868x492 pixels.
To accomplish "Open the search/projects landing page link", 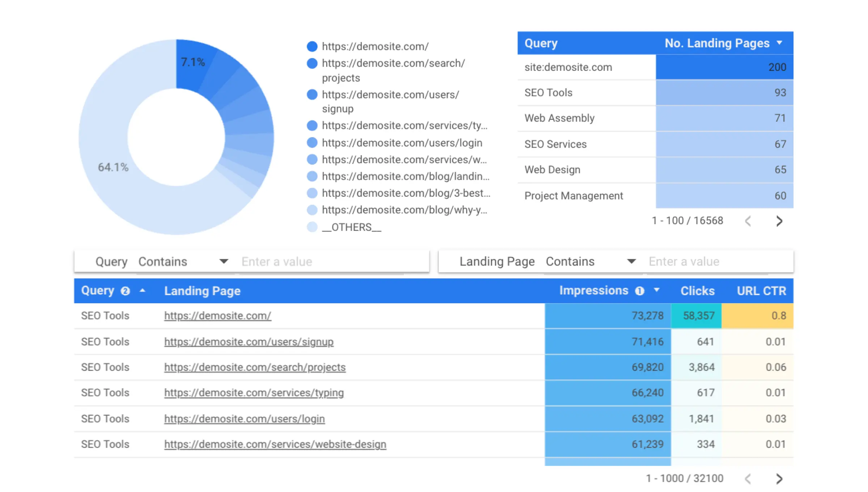I will click(x=255, y=367).
